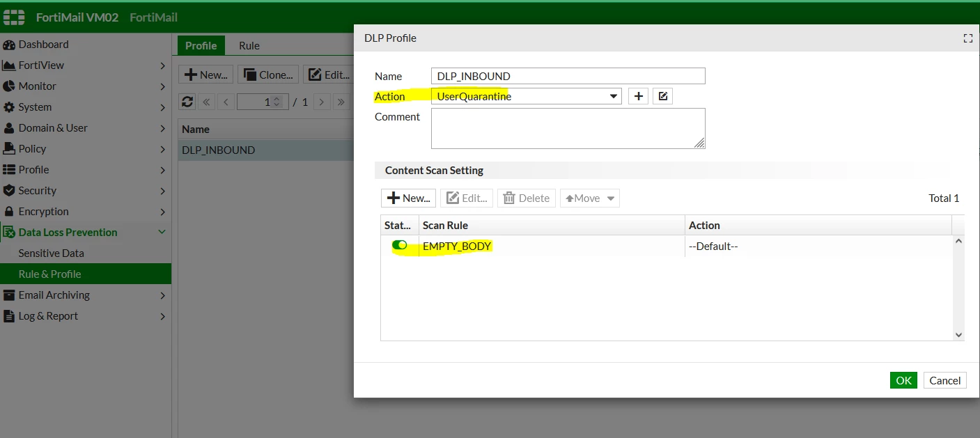
Task: Toggle the EMPTY_BODY rule status
Action: (x=400, y=245)
